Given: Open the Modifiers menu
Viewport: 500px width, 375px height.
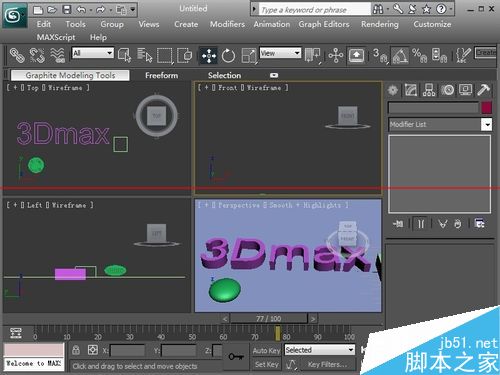Looking at the screenshot, I should point(227,24).
